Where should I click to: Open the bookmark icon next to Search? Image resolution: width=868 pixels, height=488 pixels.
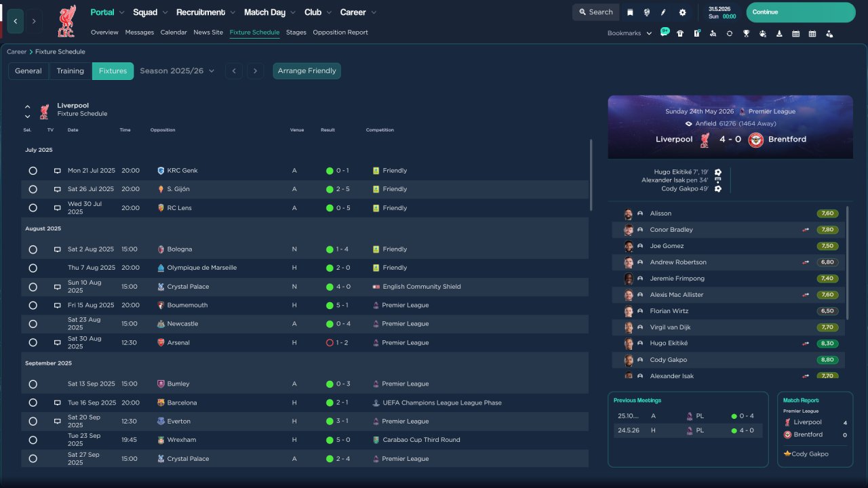tap(630, 12)
